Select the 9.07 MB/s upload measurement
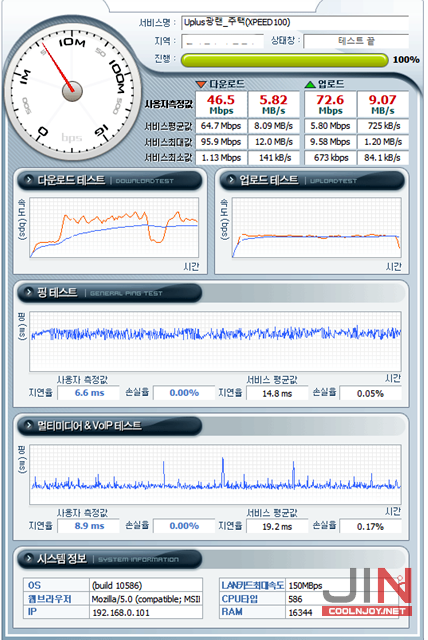 click(x=383, y=104)
